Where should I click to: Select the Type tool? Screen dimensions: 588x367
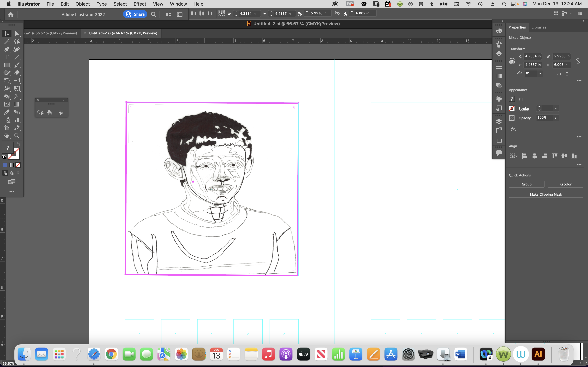click(x=7, y=57)
